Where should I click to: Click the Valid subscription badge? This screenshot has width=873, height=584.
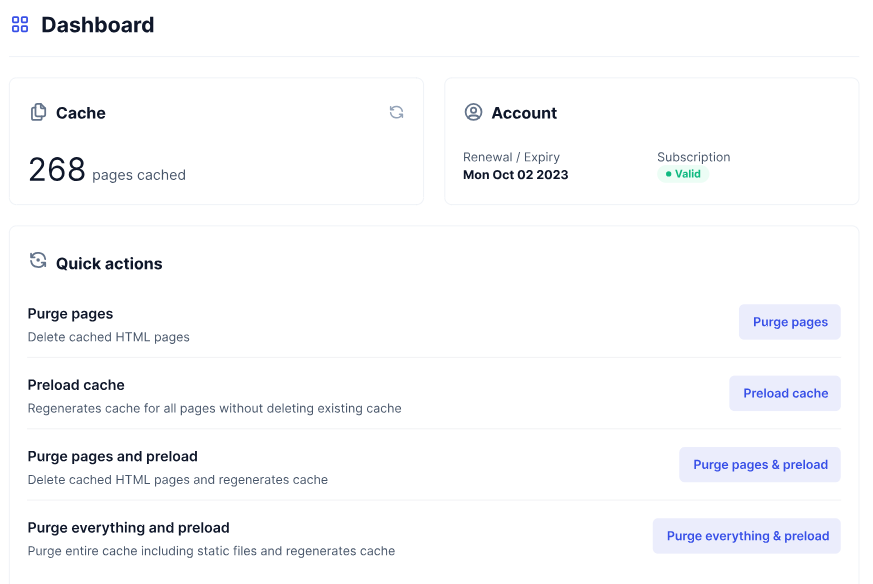click(x=684, y=173)
